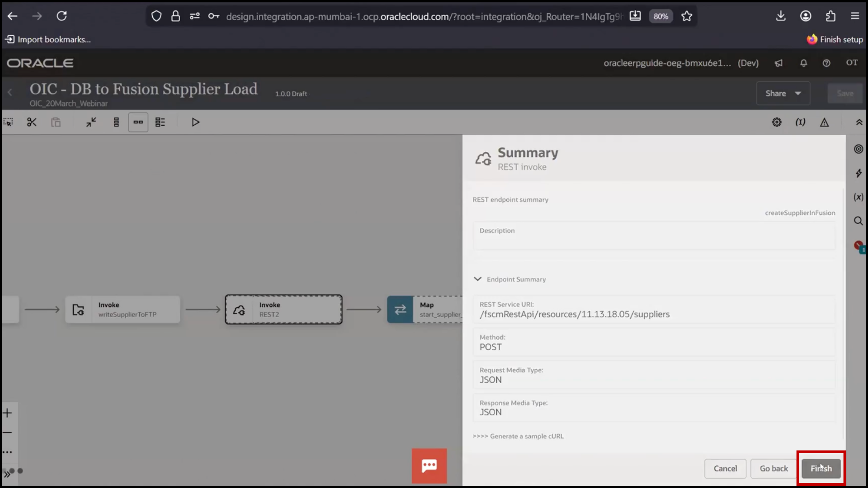Click Import bookmarks link

pyautogui.click(x=48, y=39)
